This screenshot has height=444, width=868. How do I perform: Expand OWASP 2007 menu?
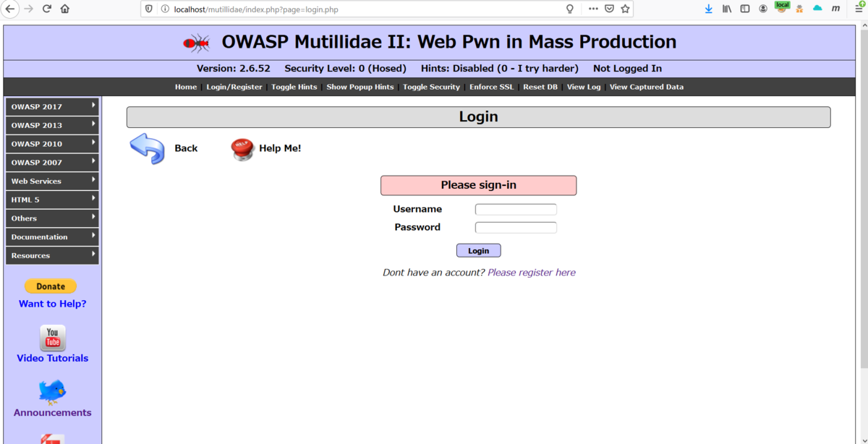point(52,163)
